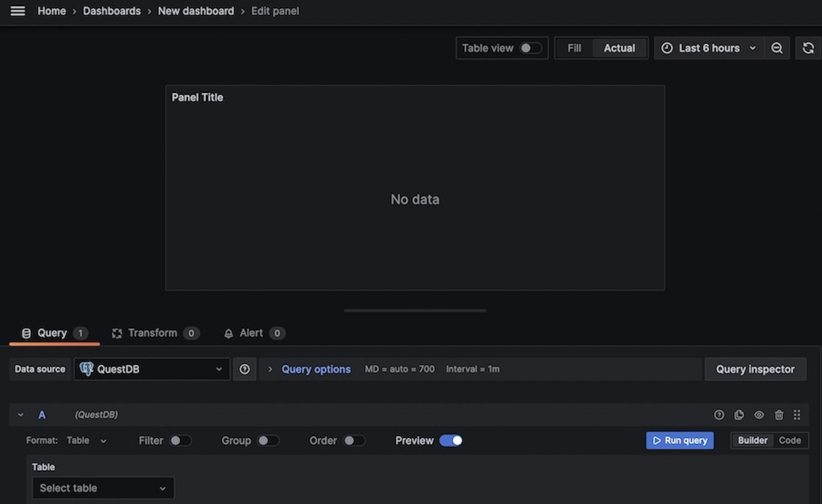Open the Query inspector
The image size is (822, 504).
(x=755, y=369)
